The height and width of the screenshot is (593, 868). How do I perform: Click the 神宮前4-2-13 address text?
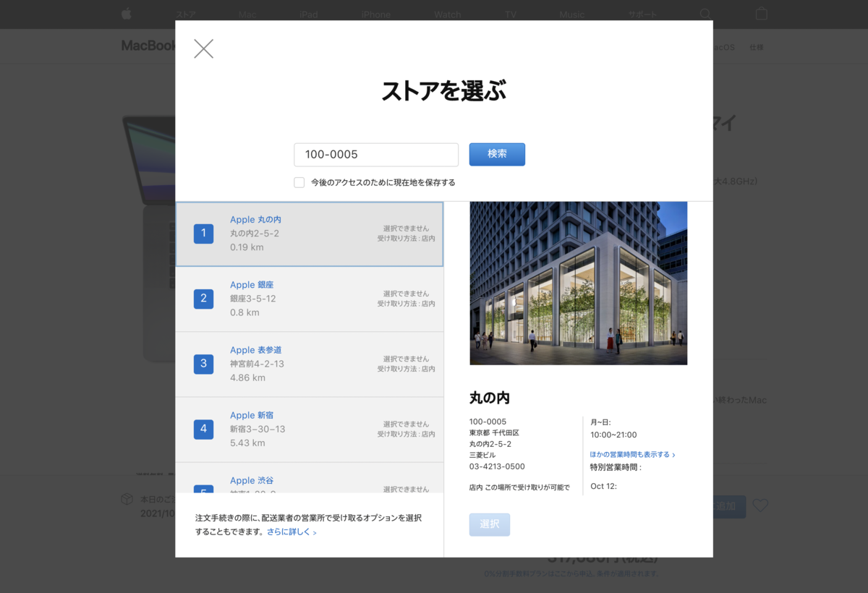[257, 364]
